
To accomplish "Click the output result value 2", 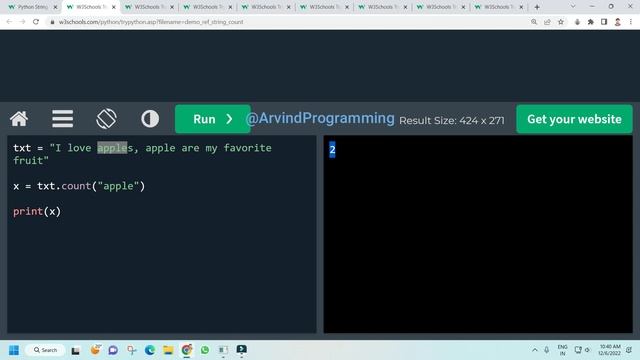I will click(x=332, y=149).
